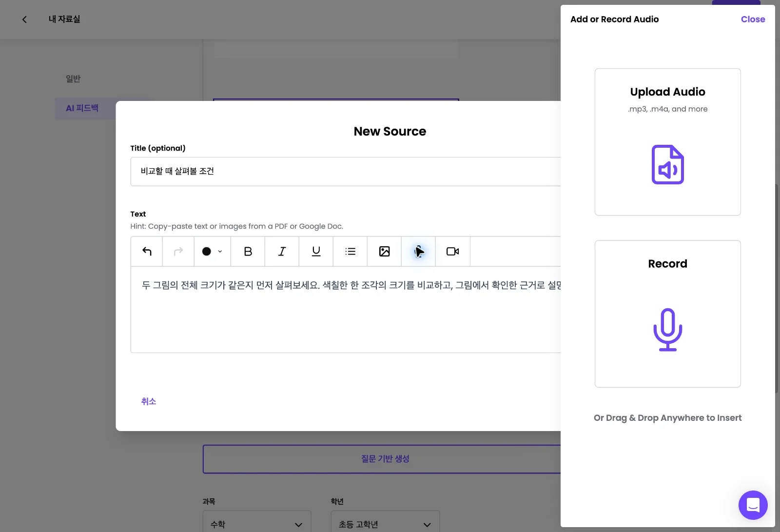Click the upload audio file icon
Screen dimensions: 780x532
pos(668,165)
